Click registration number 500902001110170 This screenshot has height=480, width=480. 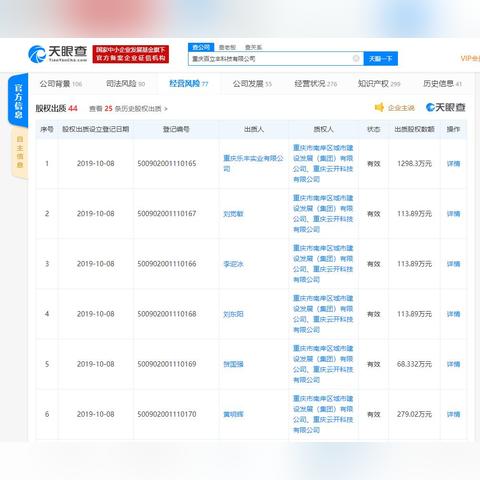(x=167, y=414)
